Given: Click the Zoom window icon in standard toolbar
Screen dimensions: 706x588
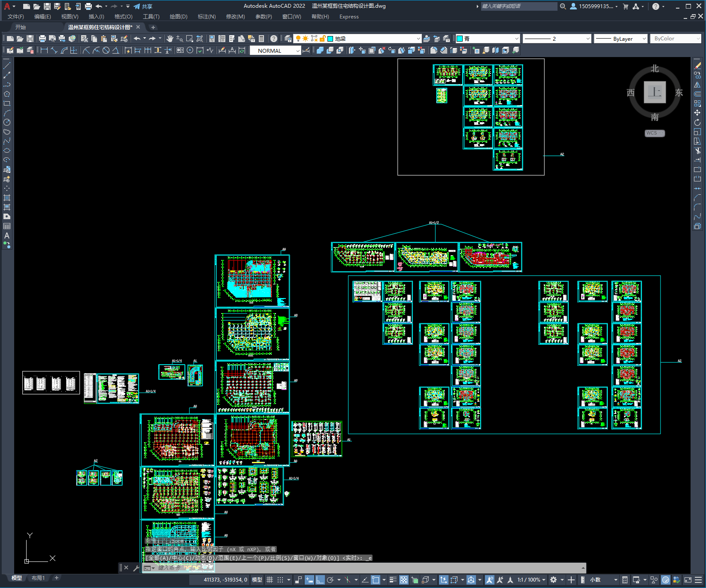Looking at the screenshot, I should [190, 39].
